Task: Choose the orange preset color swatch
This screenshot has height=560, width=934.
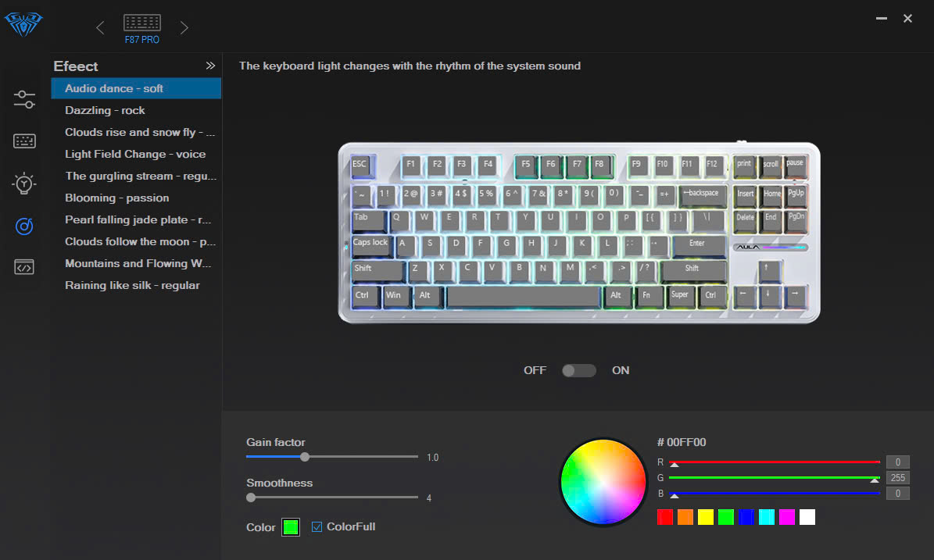Action: (685, 517)
